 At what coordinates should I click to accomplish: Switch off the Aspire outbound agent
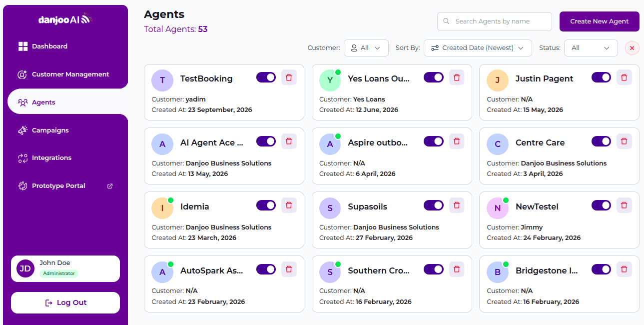[x=434, y=141]
